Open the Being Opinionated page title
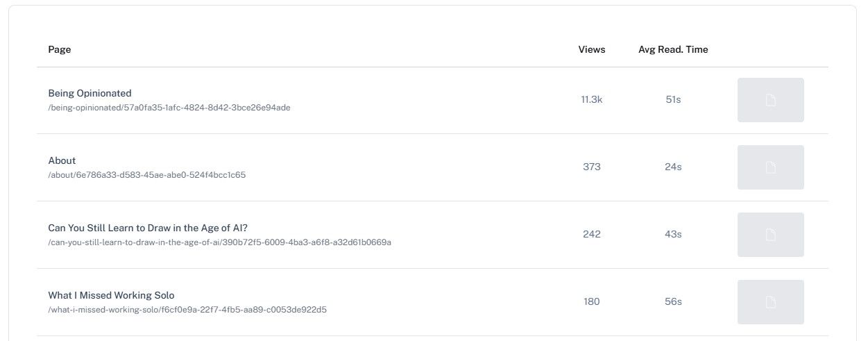 coord(90,93)
